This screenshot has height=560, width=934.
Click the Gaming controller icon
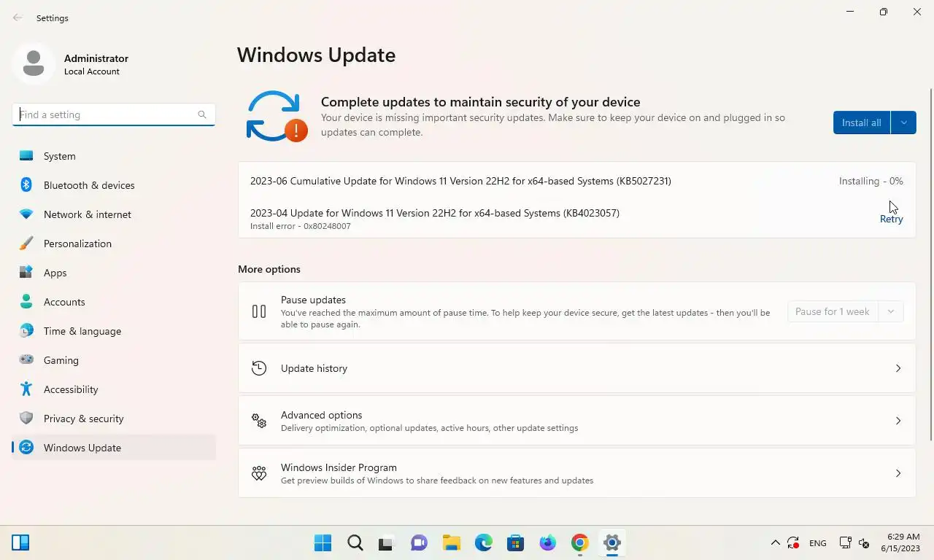coord(26,360)
